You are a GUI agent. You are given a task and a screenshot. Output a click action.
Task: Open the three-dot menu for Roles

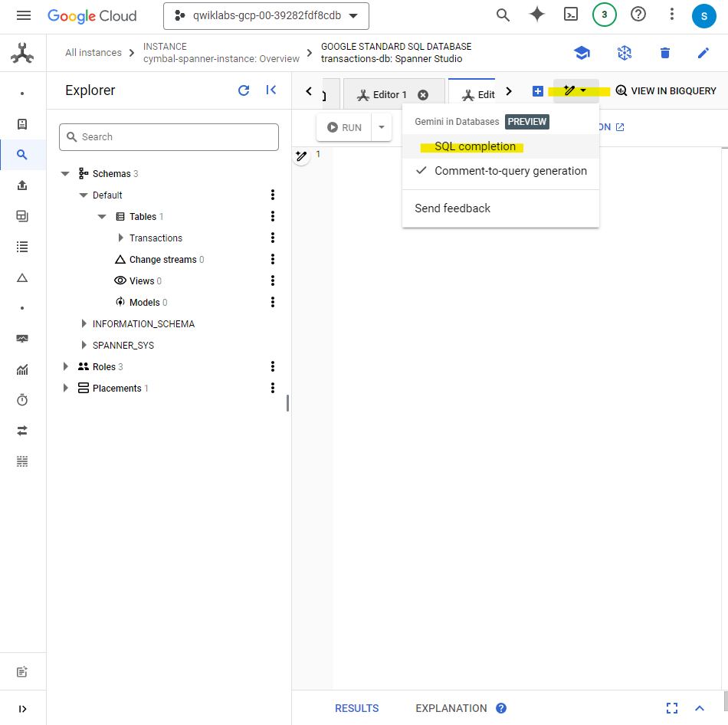coord(273,366)
